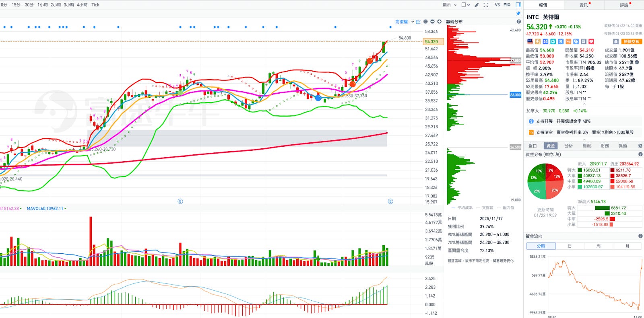The width and height of the screenshot is (644, 318).
Task: Set a price alert with bell icon
Action: point(616,41)
